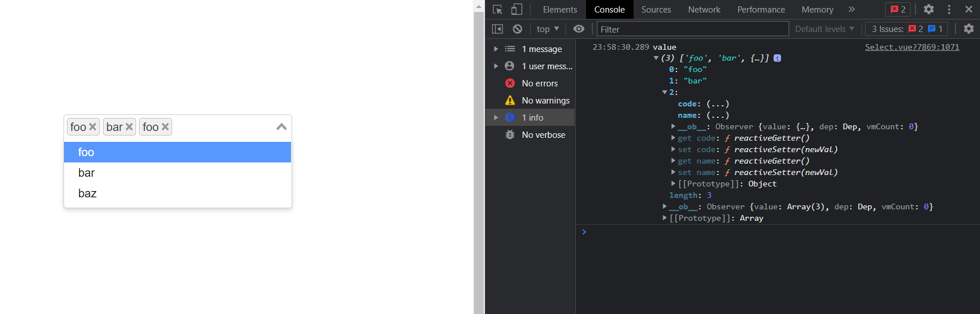Click the page scrollbar up arrow

point(479,6)
